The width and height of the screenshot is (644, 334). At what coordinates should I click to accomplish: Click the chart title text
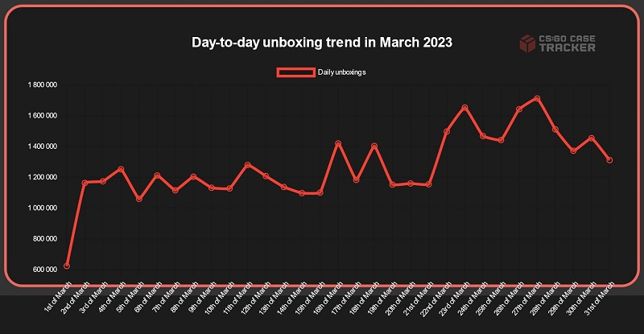(x=320, y=41)
